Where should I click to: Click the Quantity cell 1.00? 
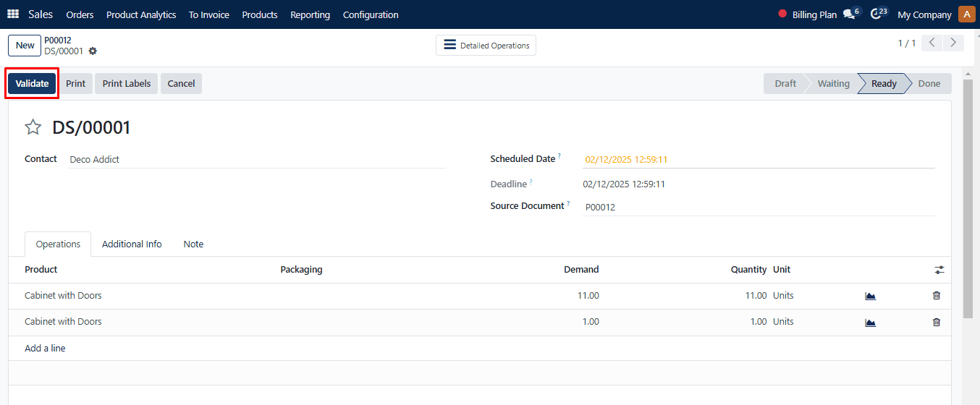[758, 322]
